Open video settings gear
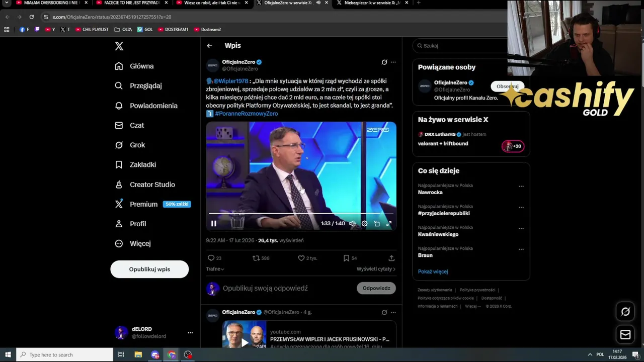The height and width of the screenshot is (362, 644). click(x=365, y=224)
